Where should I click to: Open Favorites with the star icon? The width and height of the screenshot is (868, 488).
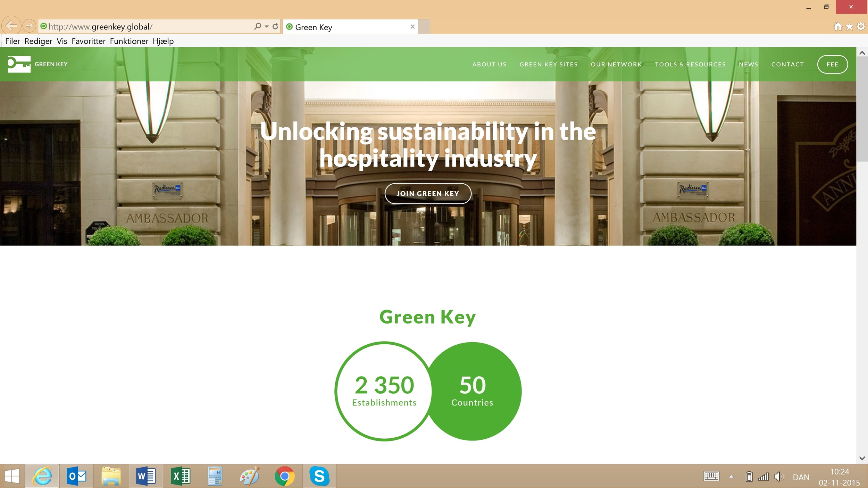point(849,26)
